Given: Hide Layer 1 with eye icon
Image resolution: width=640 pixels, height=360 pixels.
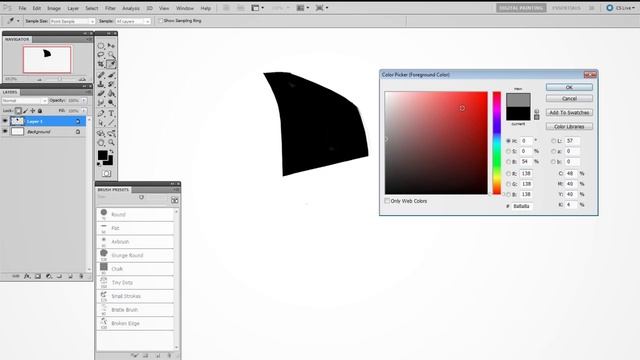Looking at the screenshot, I should click(x=5, y=121).
